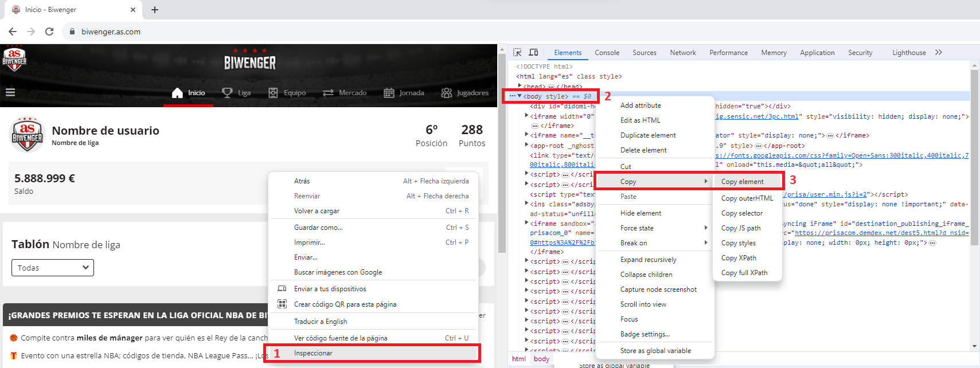The image size is (980, 368).
Task: Choose Copy JS path in the submenu
Action: [748, 228]
